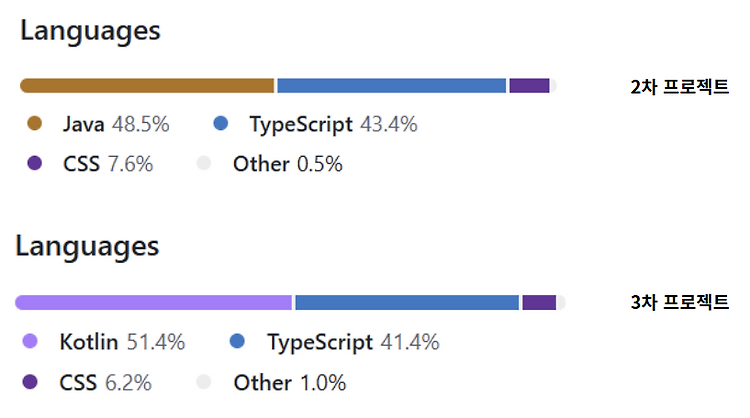
Task: Open the TypeScript 41.4% language link
Action: tap(353, 342)
